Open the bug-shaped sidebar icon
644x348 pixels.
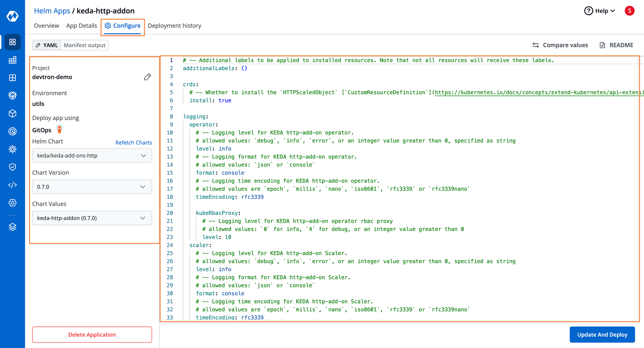point(13,149)
